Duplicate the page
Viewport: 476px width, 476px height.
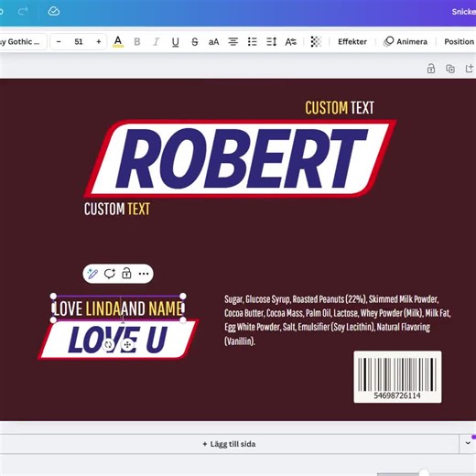(450, 69)
